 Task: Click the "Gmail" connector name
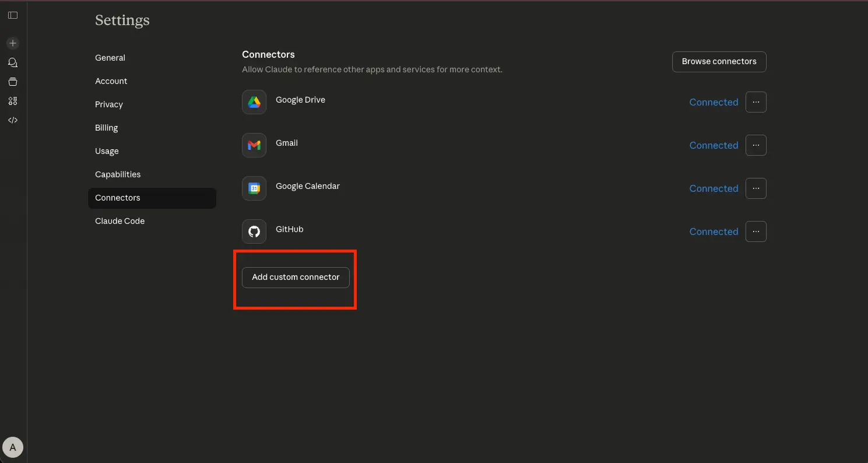[287, 143]
